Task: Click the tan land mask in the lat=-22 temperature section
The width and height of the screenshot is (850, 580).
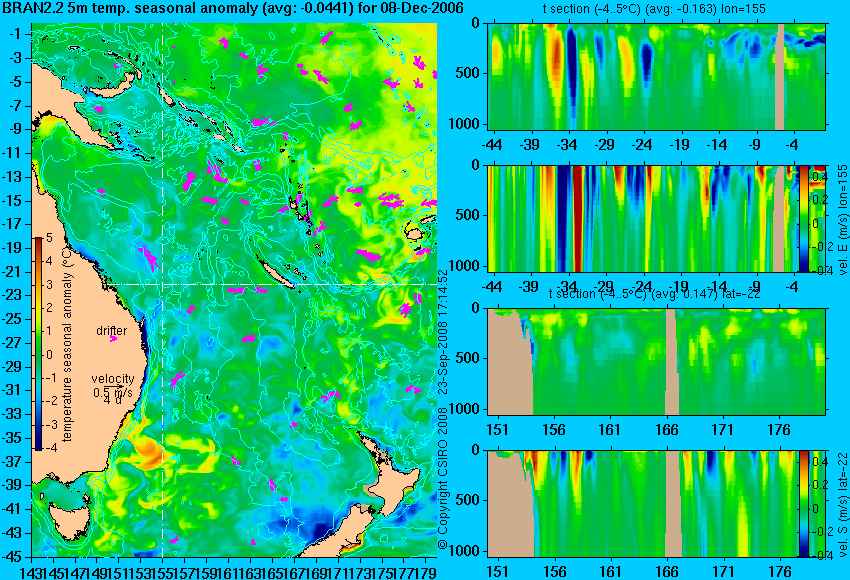Action: [x=510, y=362]
